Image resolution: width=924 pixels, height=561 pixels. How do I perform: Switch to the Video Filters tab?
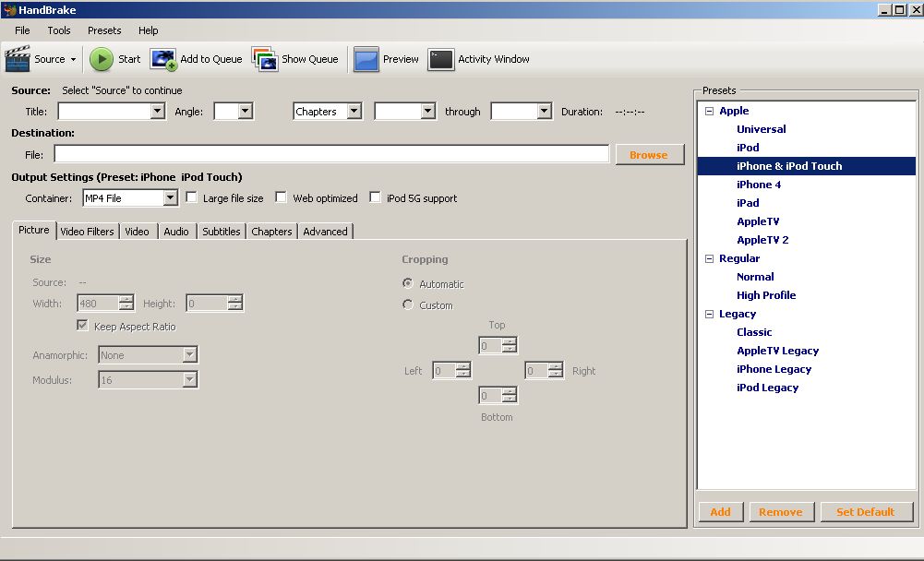(87, 232)
